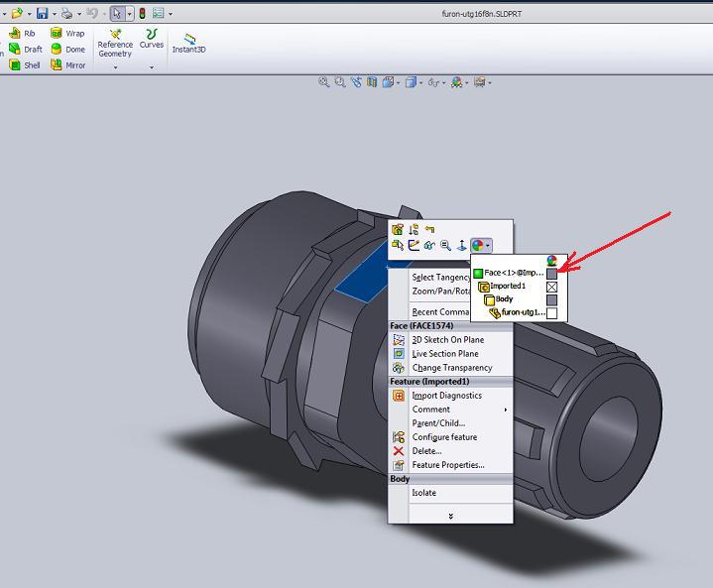Viewport: 713px width, 588px height.
Task: Click Zoom to Fit in view toolbar
Action: [323, 83]
